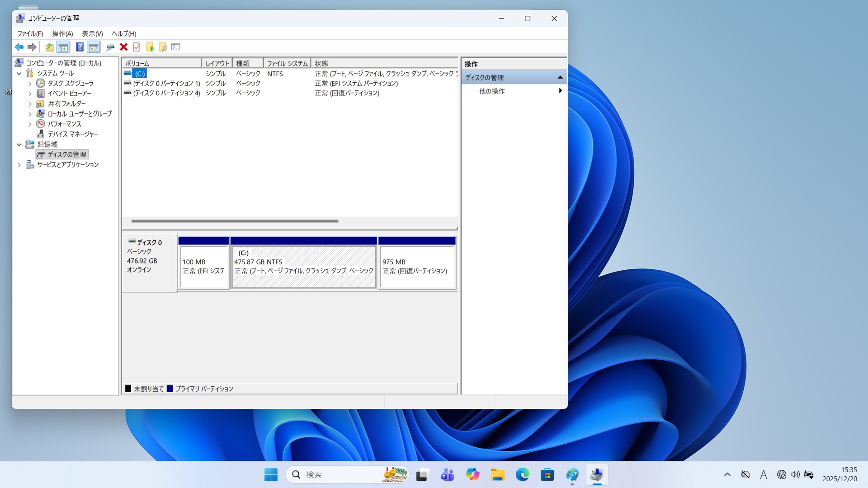868x488 pixels.
Task: Click the connect drive toolbar icon
Action: coord(110,47)
